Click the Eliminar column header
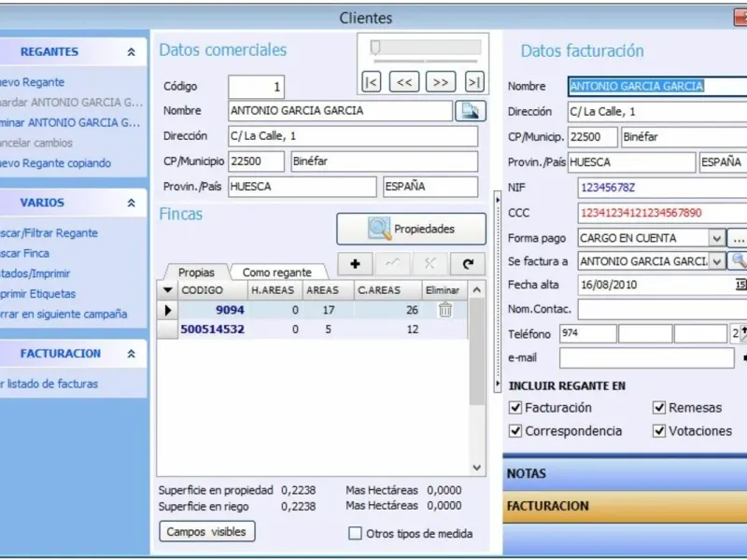This screenshot has width=747, height=560. (443, 290)
